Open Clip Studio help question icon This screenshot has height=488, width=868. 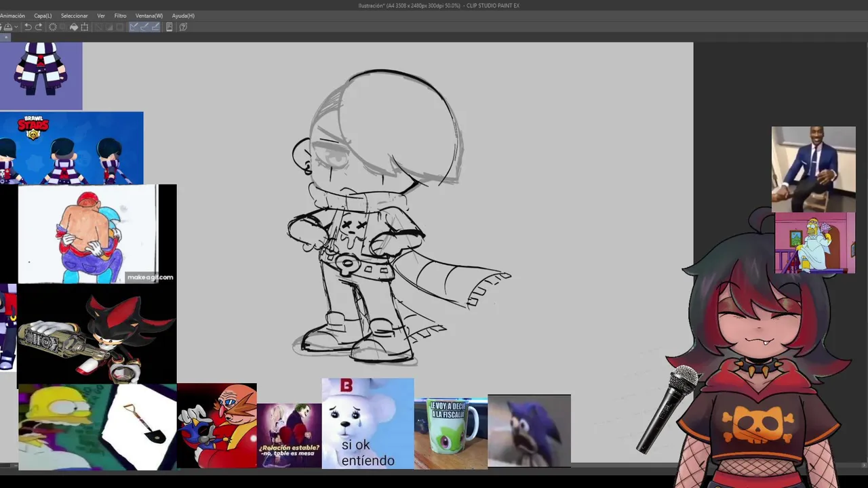click(x=183, y=27)
